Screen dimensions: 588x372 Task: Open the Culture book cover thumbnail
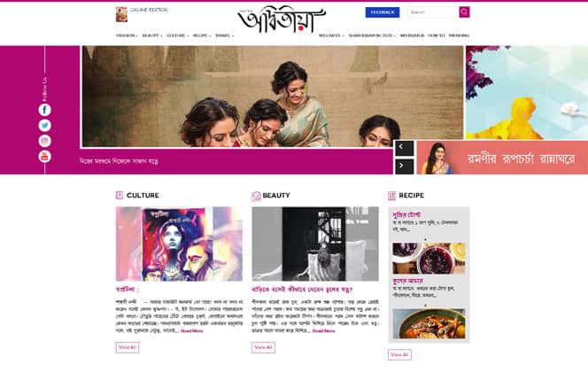coord(179,244)
